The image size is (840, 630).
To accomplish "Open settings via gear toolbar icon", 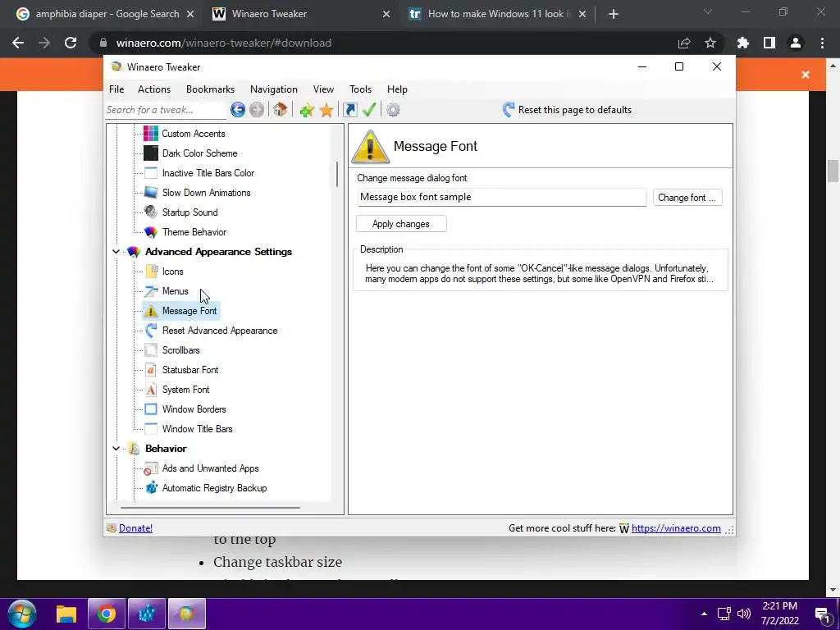I will (393, 110).
